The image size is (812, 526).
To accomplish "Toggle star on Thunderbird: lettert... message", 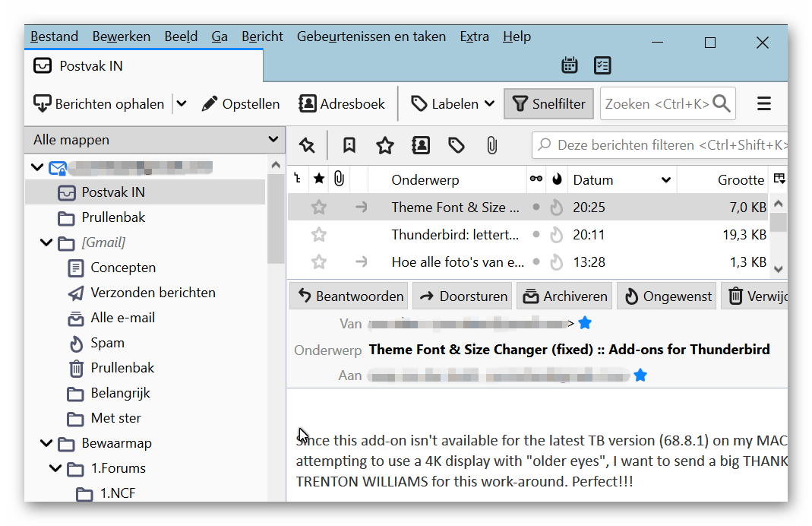I will (319, 235).
